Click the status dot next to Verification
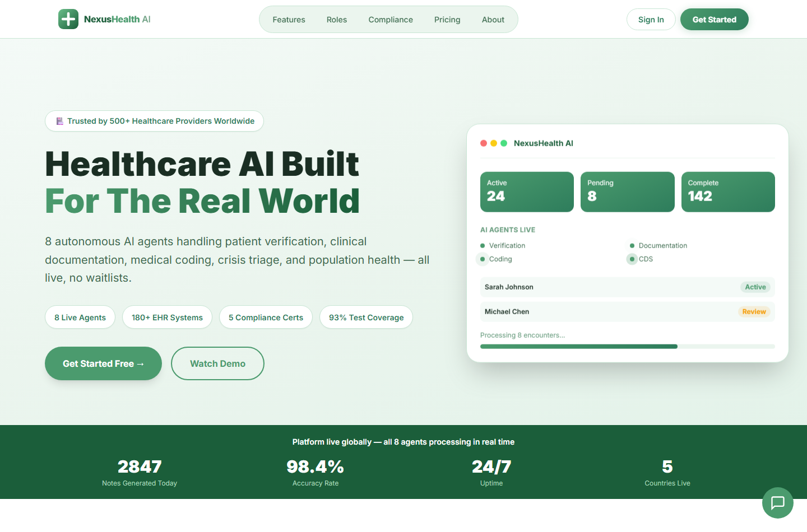This screenshot has width=807, height=532. [483, 246]
